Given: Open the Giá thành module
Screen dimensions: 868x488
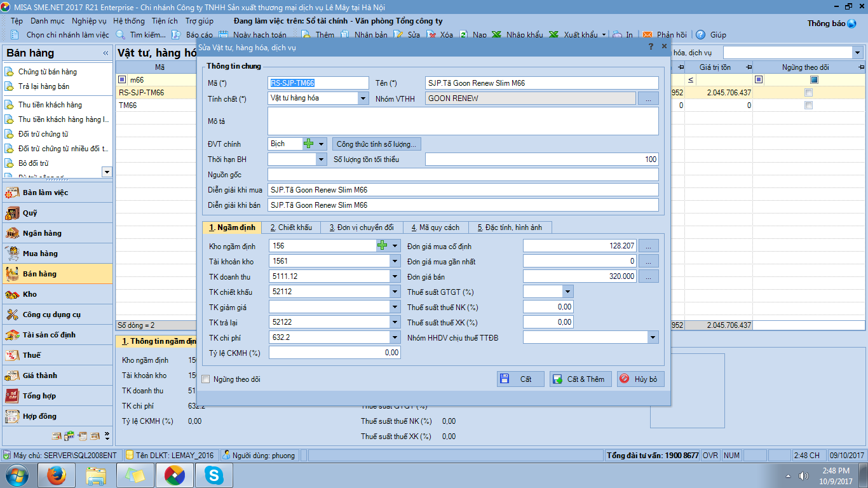Looking at the screenshot, I should [x=57, y=376].
